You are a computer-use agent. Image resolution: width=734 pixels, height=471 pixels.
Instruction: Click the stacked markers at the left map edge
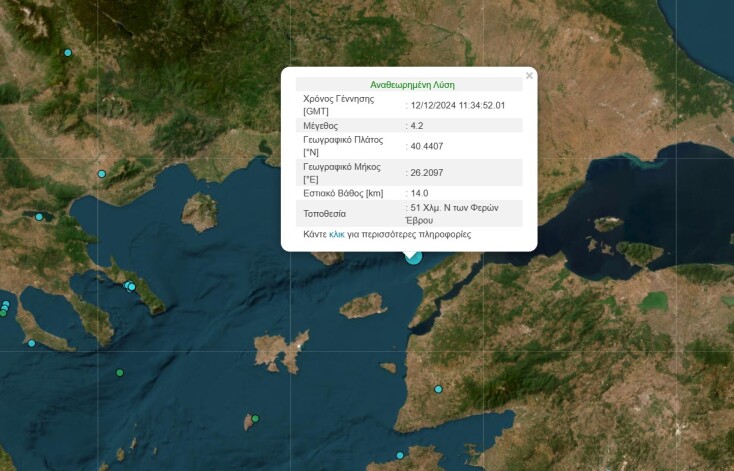pyautogui.click(x=4, y=308)
